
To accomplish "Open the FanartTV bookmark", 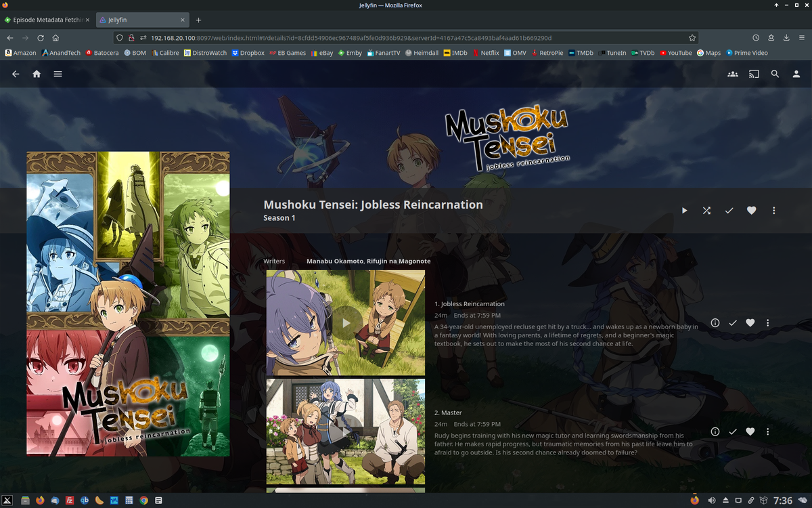I will click(384, 53).
